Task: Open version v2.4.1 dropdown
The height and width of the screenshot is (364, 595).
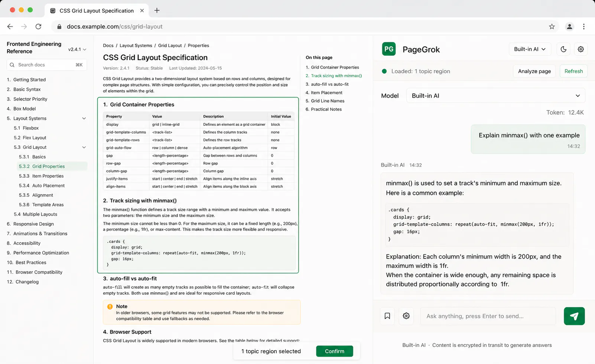Action: coord(77,49)
